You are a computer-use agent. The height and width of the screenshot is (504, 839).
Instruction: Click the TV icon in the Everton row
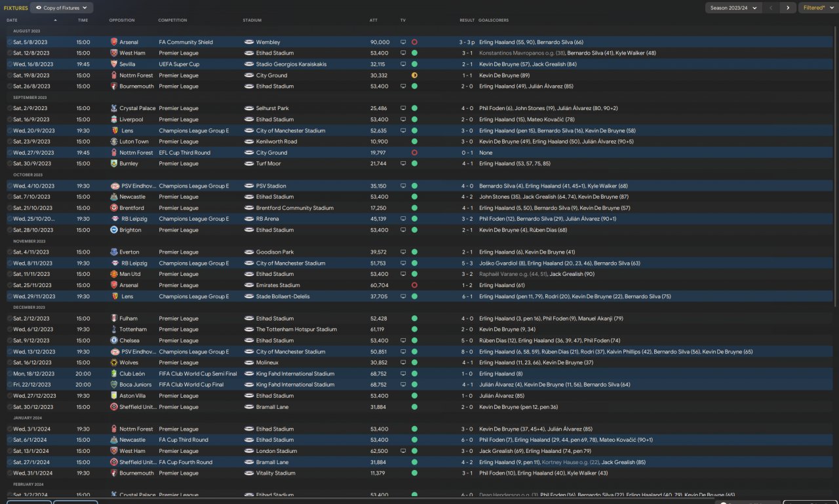click(x=403, y=252)
